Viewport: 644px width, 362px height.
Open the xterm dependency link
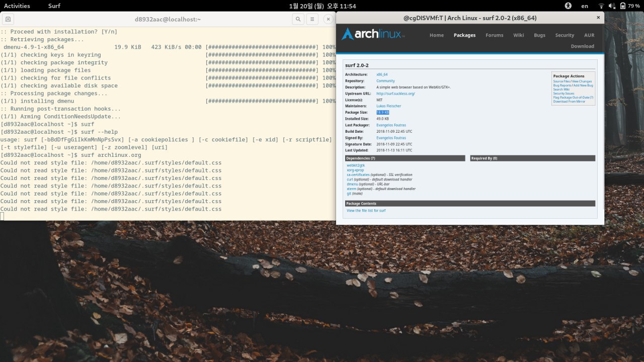pyautogui.click(x=351, y=189)
